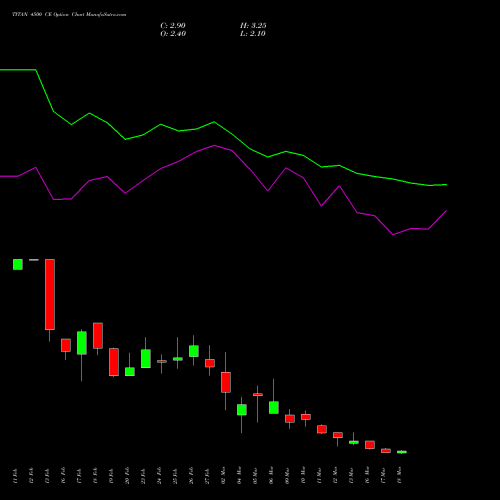This screenshot has width=500, height=500.
Task: Select the red candle for 18 Feb
Action: click(98, 335)
